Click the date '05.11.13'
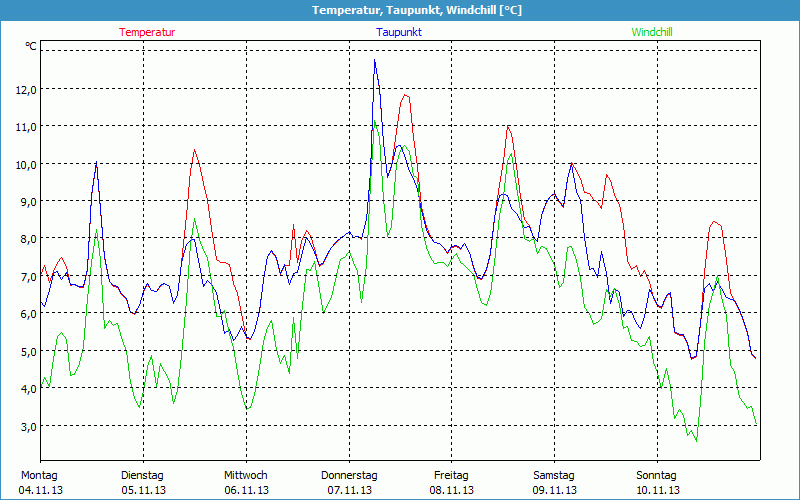Image resolution: width=800 pixels, height=500 pixels. click(143, 490)
